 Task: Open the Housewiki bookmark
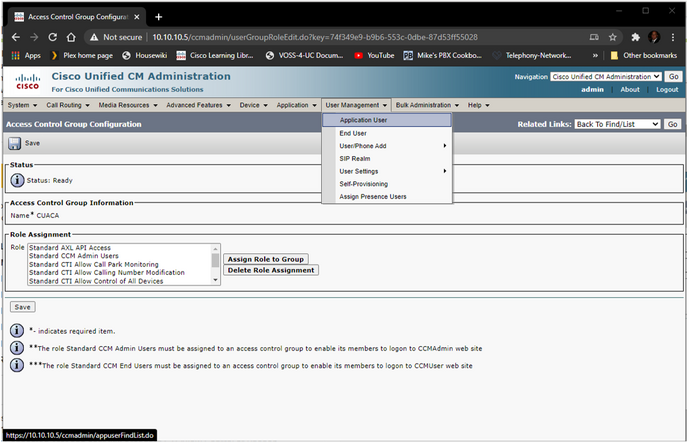[145, 55]
